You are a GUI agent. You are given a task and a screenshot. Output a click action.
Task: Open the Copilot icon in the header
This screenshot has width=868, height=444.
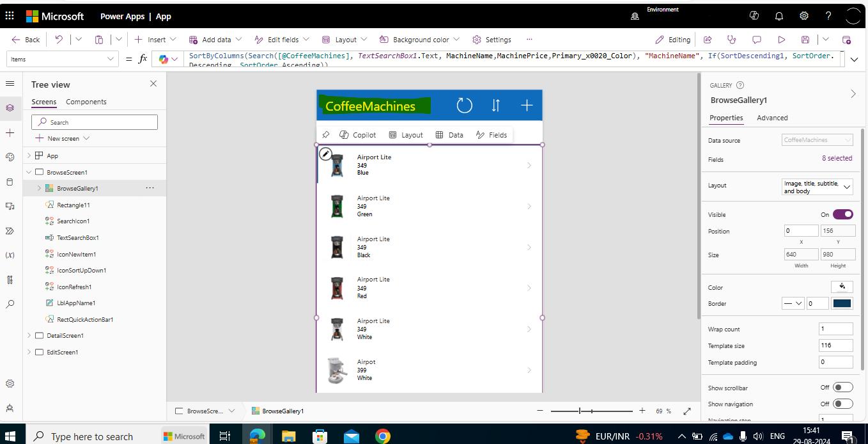(x=754, y=16)
